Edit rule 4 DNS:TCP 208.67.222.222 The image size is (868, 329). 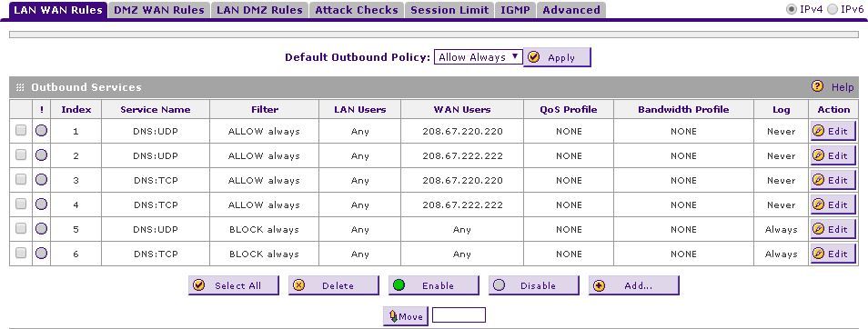point(833,204)
